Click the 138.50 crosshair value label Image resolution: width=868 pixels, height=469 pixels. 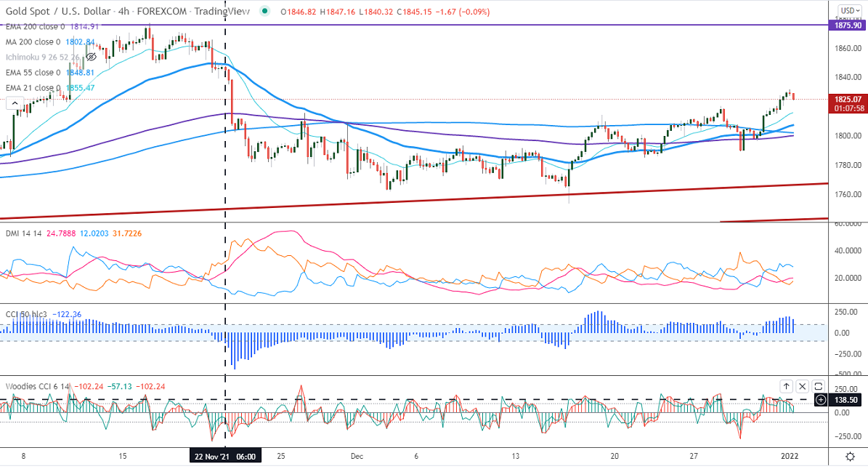(x=846, y=400)
